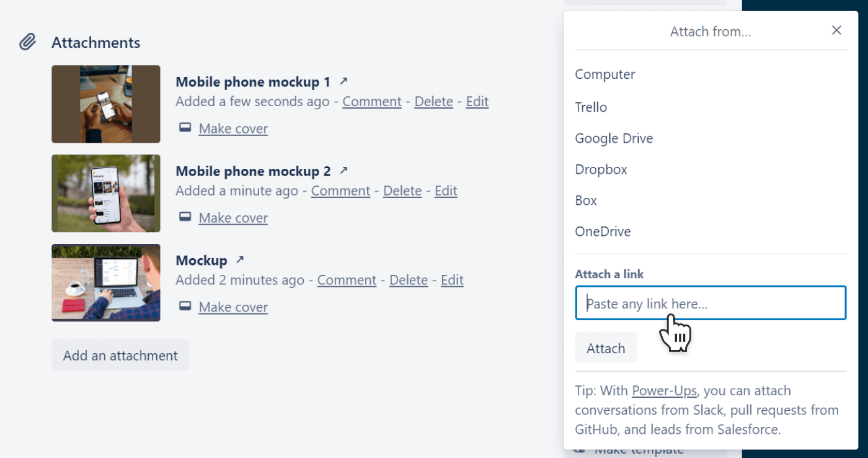The image size is (868, 458).
Task: Select Box in the attachment source list
Action: coord(585,200)
